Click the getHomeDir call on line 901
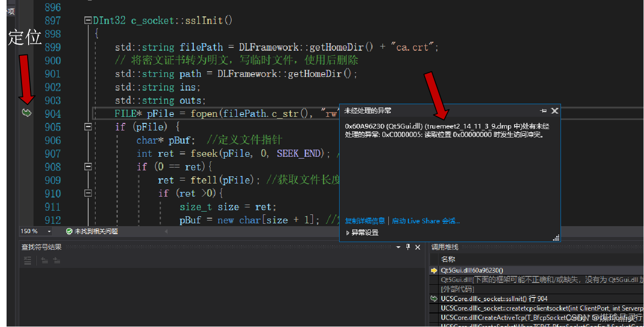 315,74
